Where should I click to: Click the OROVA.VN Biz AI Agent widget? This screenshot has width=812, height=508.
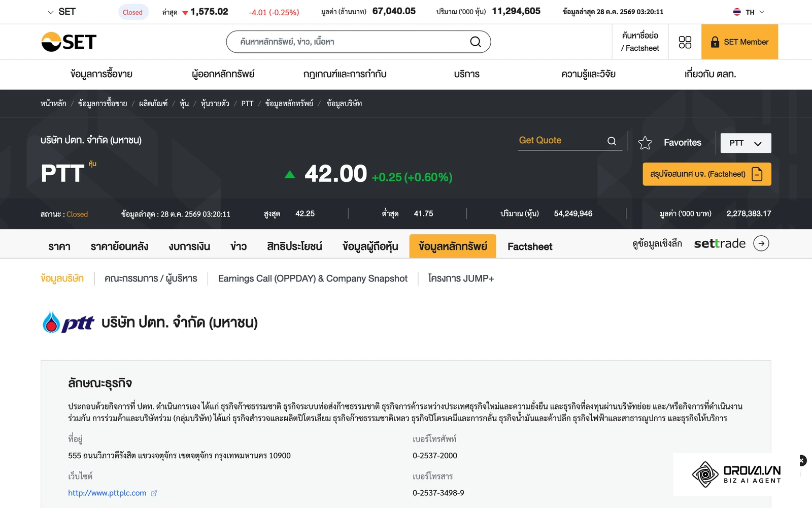pyautogui.click(x=736, y=474)
